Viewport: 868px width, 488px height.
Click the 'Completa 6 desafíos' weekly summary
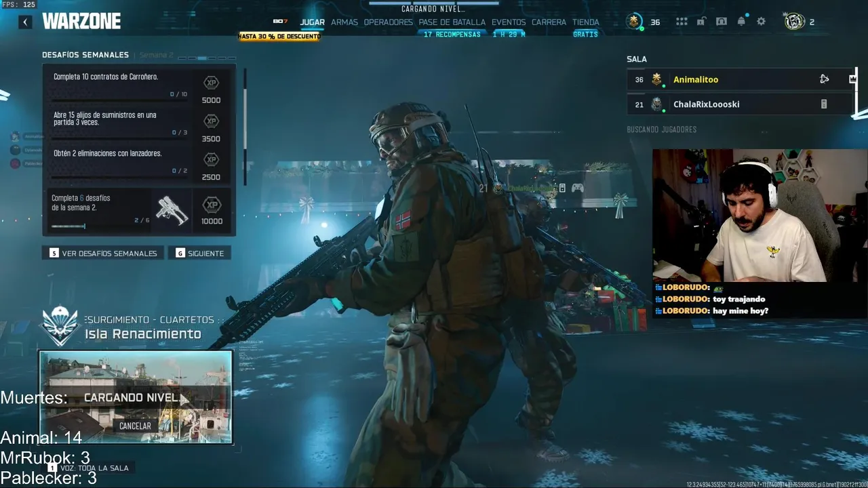[139, 211]
